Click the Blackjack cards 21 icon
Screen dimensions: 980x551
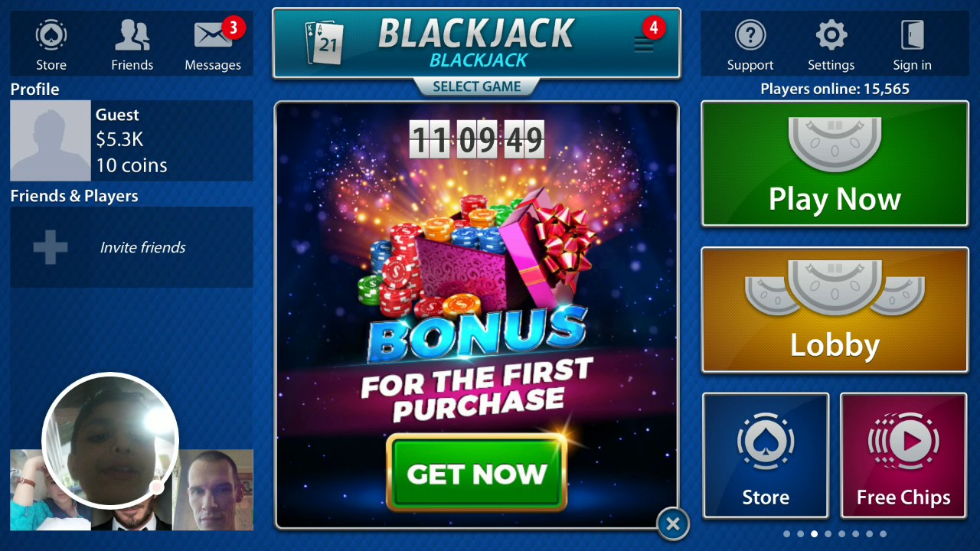[325, 43]
